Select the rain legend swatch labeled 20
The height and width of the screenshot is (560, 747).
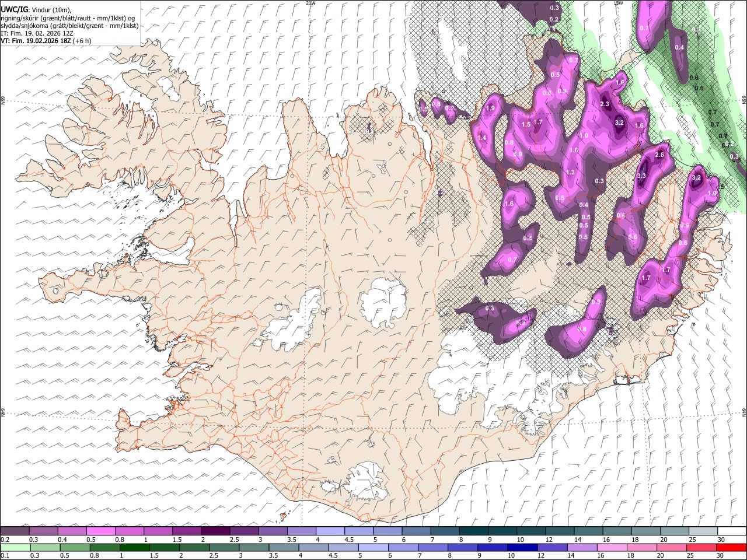coord(672,547)
